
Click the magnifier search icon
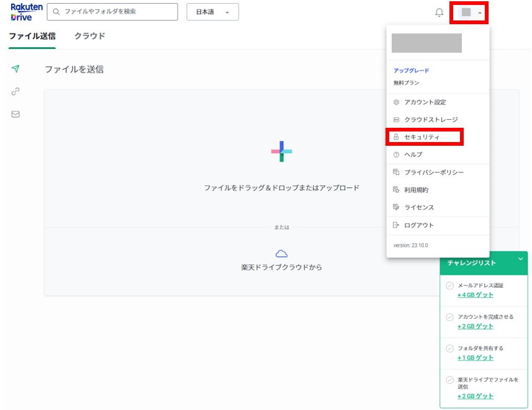coord(57,12)
